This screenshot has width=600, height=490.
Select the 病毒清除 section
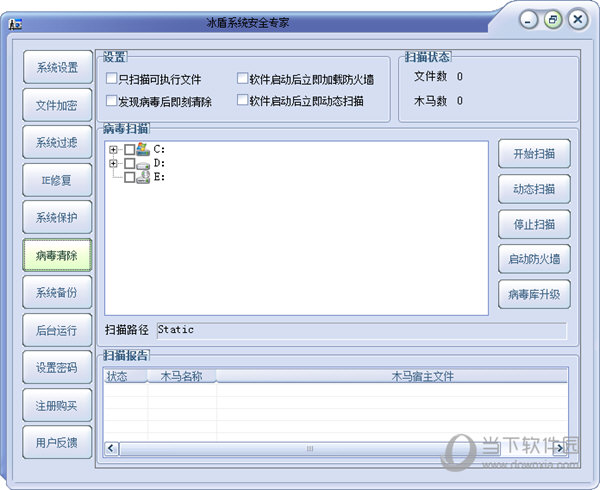click(x=57, y=255)
